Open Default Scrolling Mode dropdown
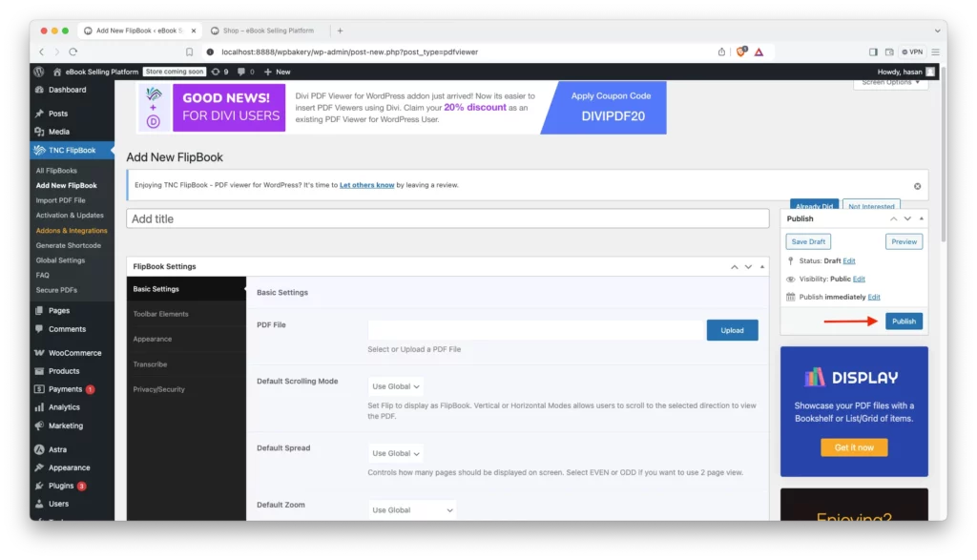Image resolution: width=977 pixels, height=560 pixels. 396,386
